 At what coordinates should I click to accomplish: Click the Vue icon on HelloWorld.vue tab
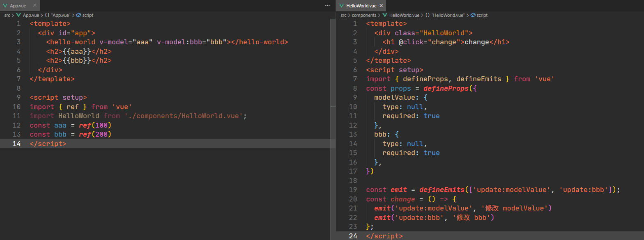(342, 6)
